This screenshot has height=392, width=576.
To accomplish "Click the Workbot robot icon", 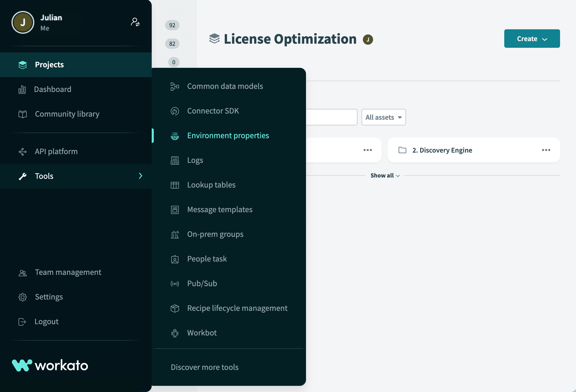I will click(x=175, y=333).
